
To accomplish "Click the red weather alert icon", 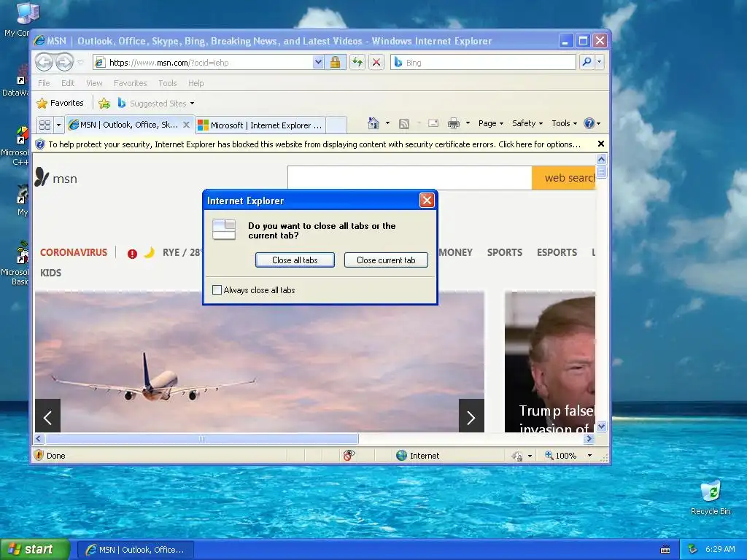I will click(x=133, y=254).
